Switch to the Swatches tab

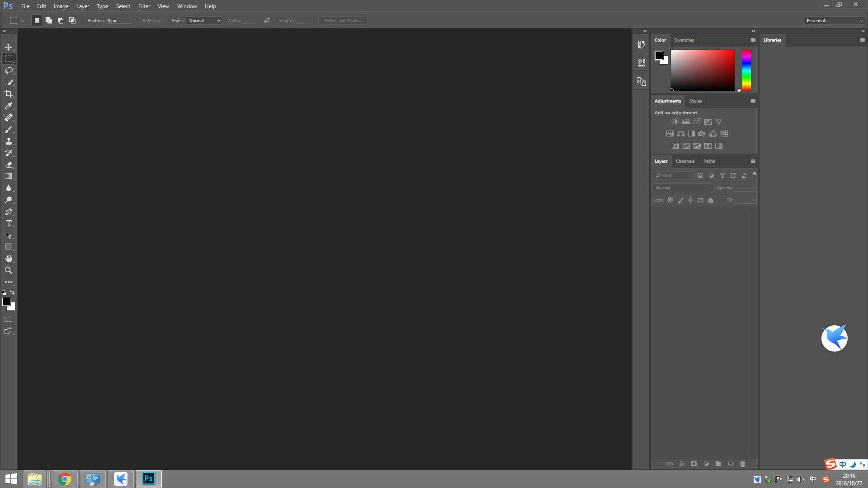(684, 40)
